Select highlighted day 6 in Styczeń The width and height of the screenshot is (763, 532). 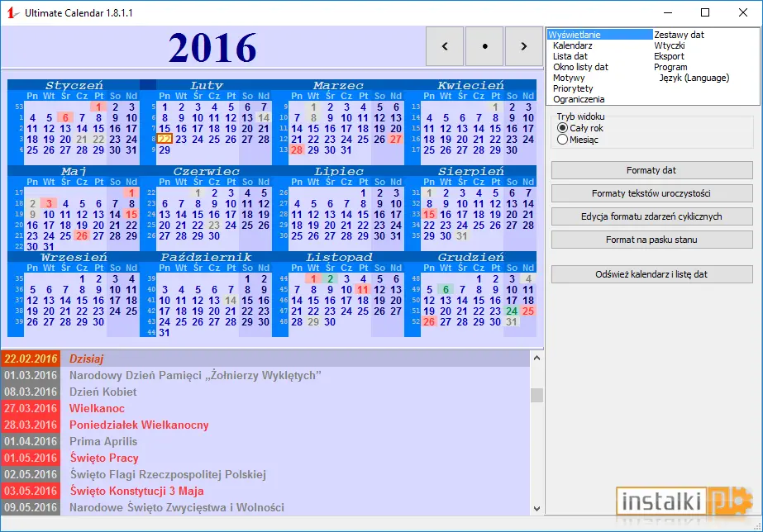(65, 117)
